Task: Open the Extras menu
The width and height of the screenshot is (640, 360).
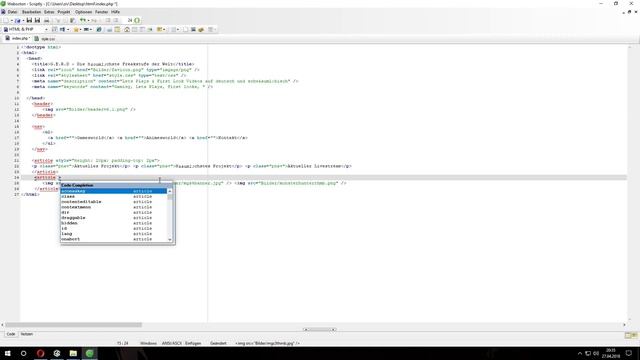Action: tap(49, 12)
